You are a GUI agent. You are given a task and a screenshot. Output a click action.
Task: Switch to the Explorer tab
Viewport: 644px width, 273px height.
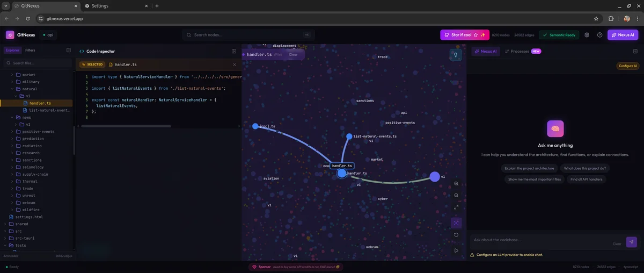pos(12,50)
